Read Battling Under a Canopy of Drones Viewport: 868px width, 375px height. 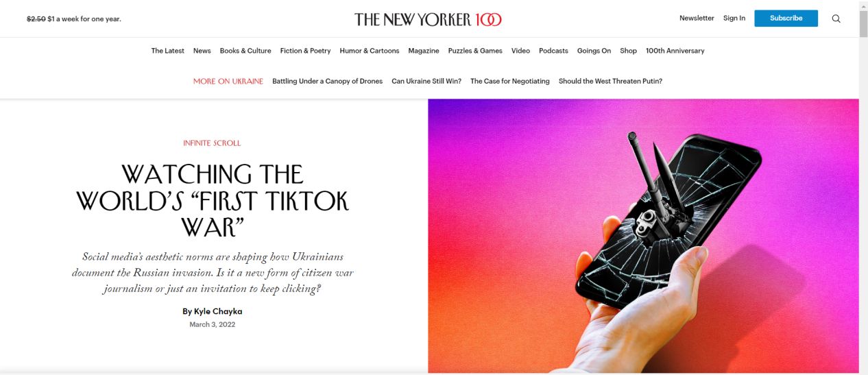click(327, 81)
